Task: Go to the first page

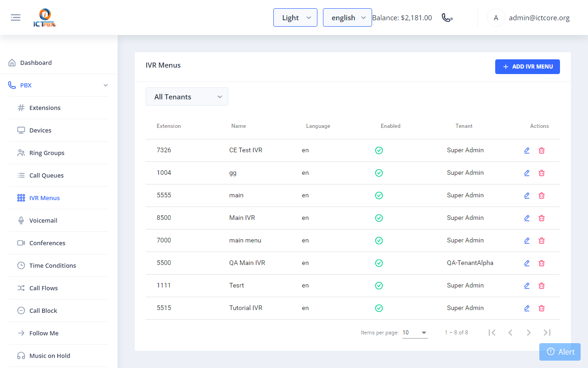Action: tap(492, 333)
